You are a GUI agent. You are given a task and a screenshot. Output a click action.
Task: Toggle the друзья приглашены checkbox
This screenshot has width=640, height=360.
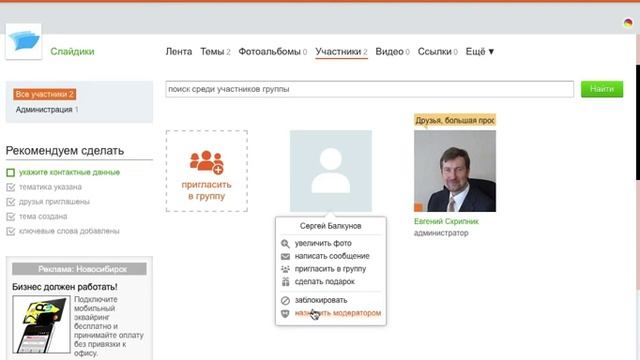[11, 202]
